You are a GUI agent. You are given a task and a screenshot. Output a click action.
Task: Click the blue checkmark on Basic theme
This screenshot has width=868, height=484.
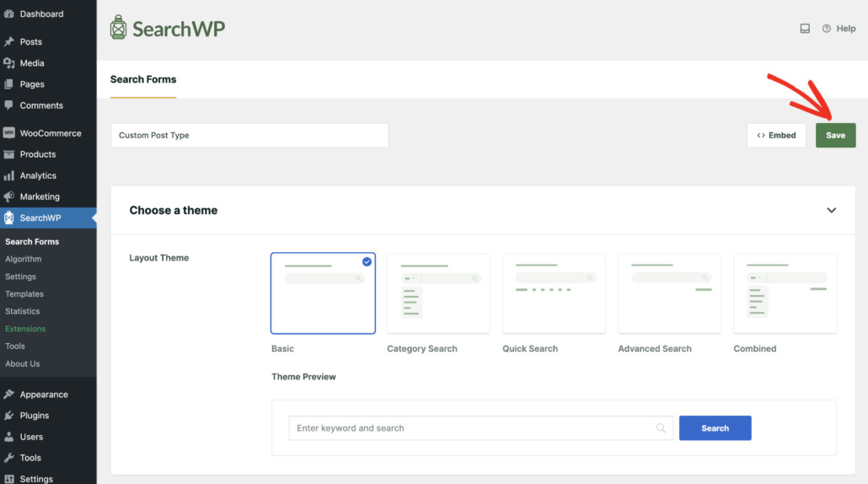click(x=367, y=261)
